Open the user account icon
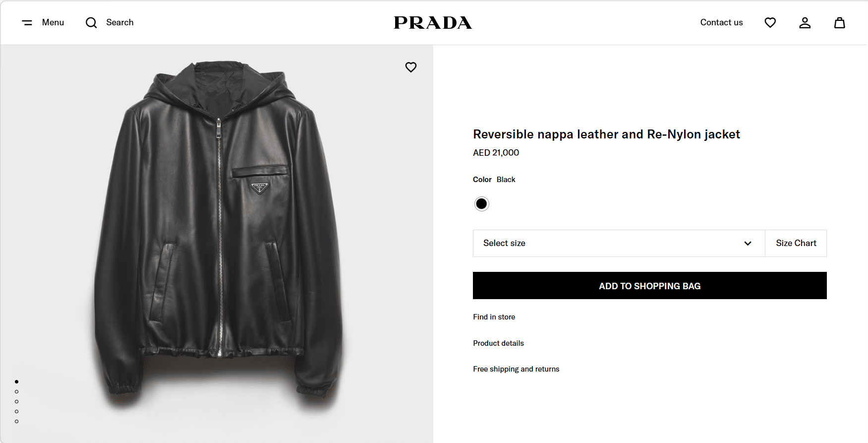This screenshot has width=868, height=443. 805,23
